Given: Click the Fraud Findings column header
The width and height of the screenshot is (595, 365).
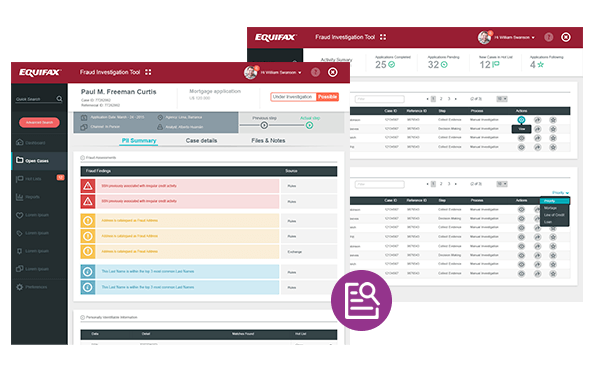Looking at the screenshot, I should point(98,171).
